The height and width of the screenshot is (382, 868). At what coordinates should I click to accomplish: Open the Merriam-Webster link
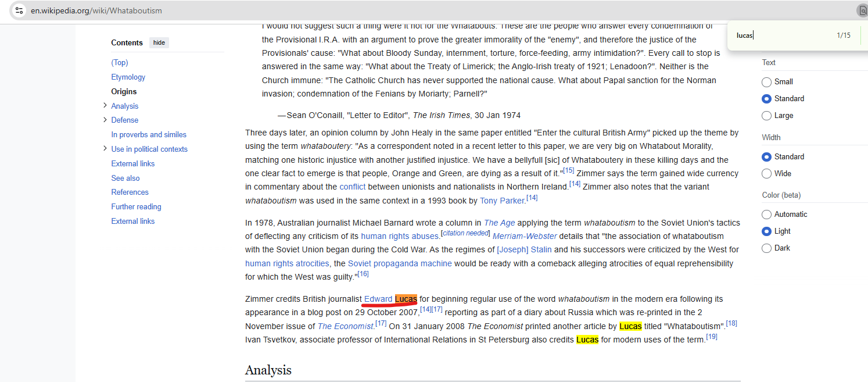pos(525,236)
